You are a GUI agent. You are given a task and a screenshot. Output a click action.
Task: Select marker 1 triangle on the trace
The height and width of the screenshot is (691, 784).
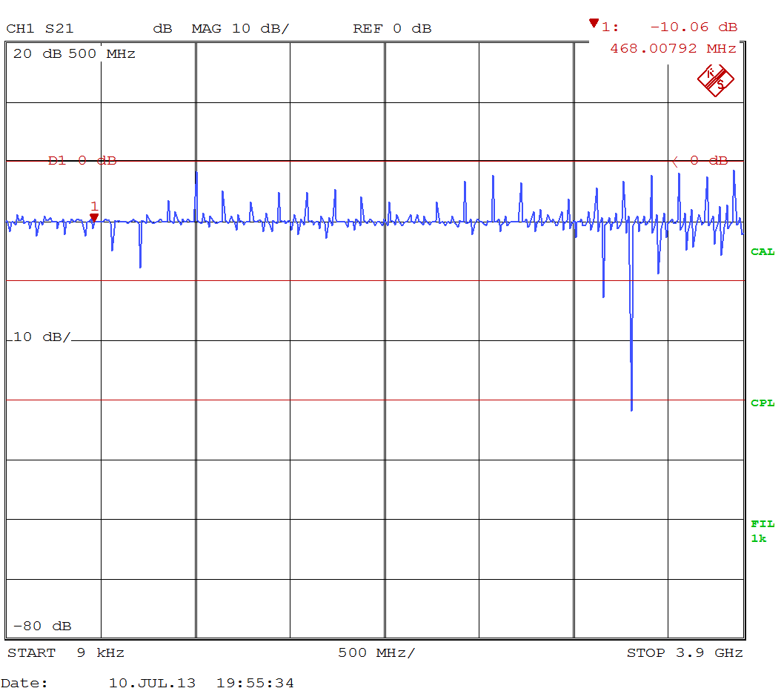[94, 216]
